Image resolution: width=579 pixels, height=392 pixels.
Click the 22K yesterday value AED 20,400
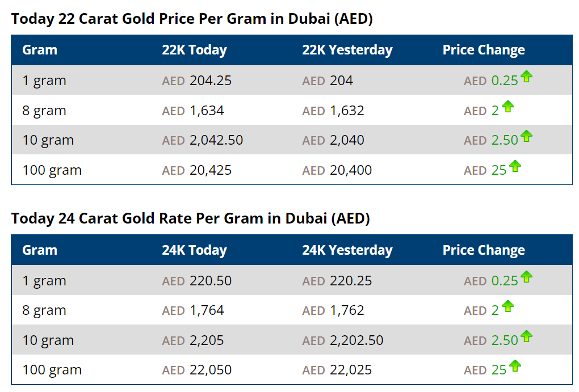pos(337,170)
